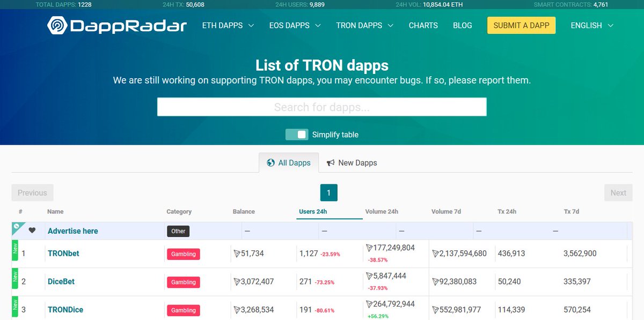Click the heart icon in Advertise row
Image resolution: width=644 pixels, height=320 pixels.
coord(32,230)
